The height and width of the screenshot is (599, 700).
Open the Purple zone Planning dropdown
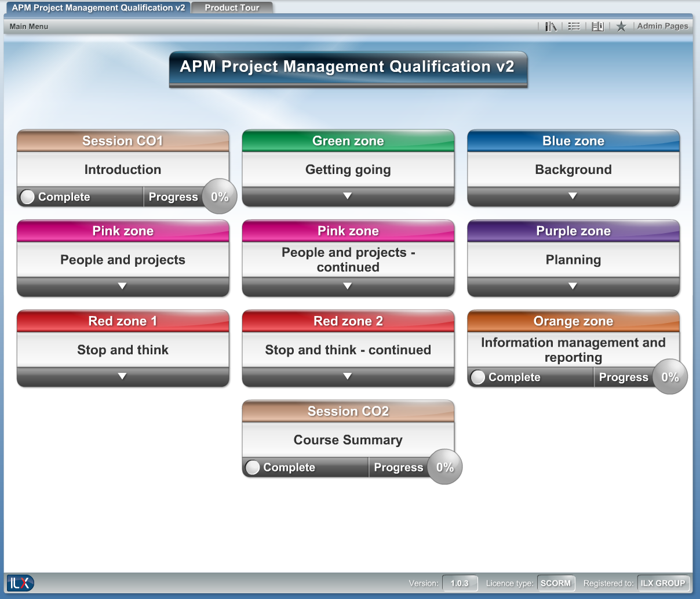click(573, 286)
